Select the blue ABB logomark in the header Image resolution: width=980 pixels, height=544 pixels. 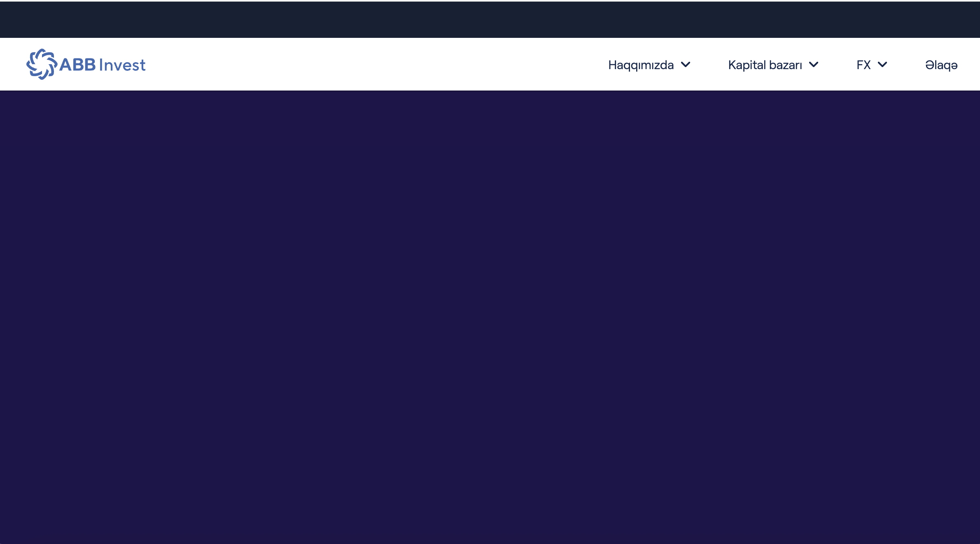[42, 64]
